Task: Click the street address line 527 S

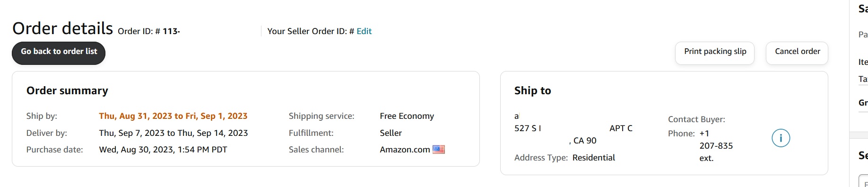Action: pyautogui.click(x=528, y=128)
